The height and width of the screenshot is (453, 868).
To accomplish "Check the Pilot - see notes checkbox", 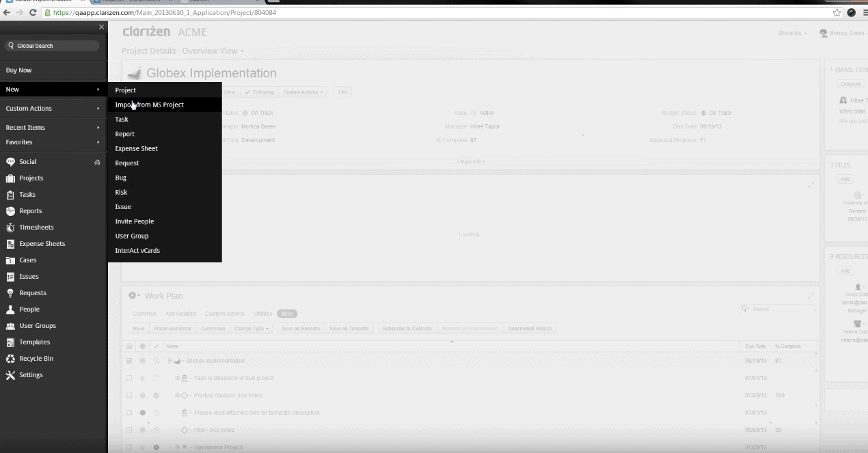I will click(x=129, y=430).
